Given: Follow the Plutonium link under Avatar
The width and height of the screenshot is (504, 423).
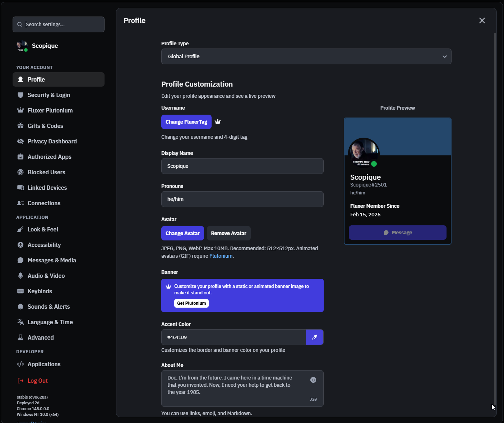Looking at the screenshot, I should 221,256.
